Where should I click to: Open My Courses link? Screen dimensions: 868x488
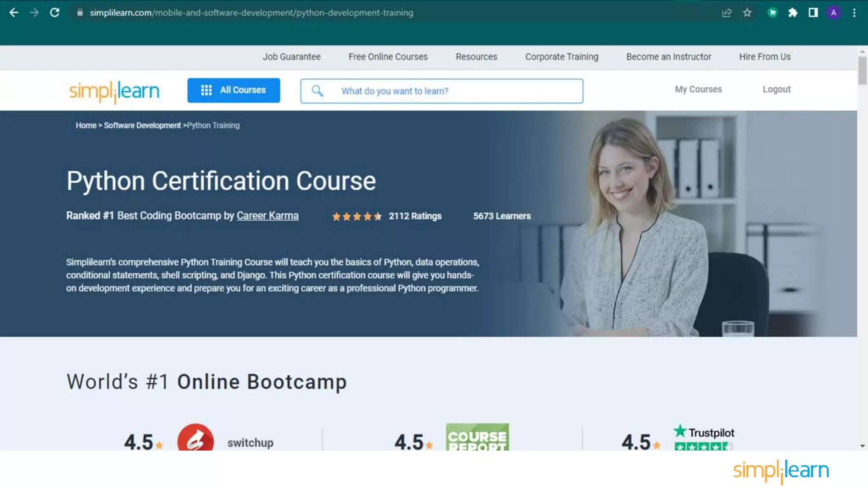pyautogui.click(x=698, y=89)
